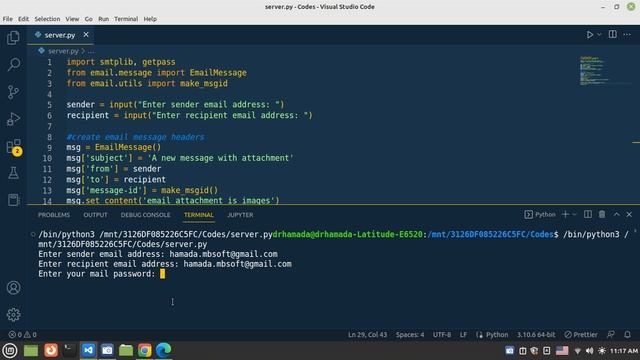Open Google Chrome from the taskbar
The height and width of the screenshot is (360, 640).
(x=144, y=350)
